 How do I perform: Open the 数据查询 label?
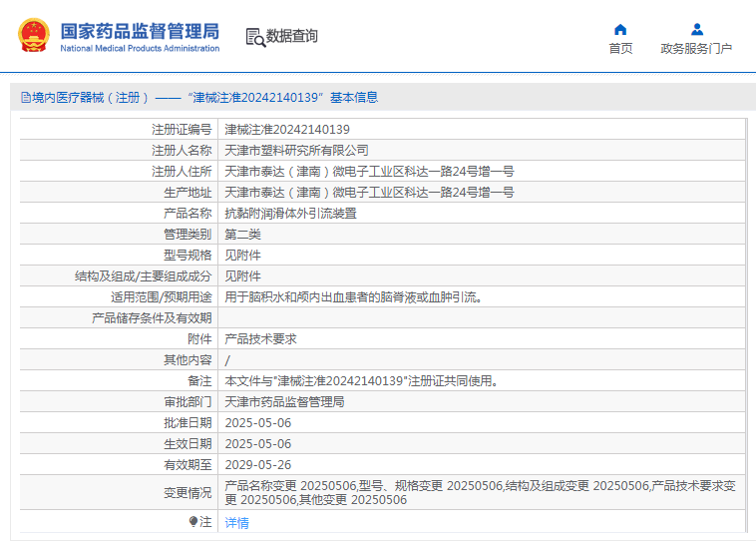point(291,36)
